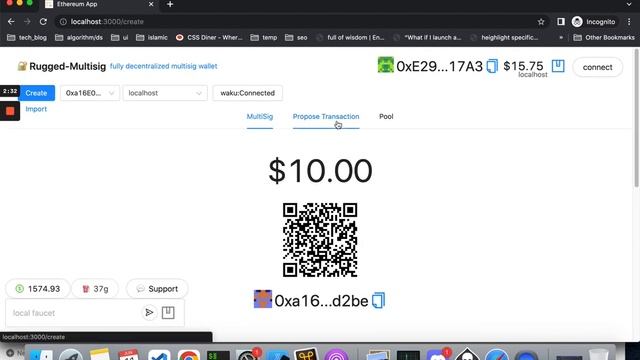
Task: Click the Rugged-Multisig title
Action: coord(67,67)
